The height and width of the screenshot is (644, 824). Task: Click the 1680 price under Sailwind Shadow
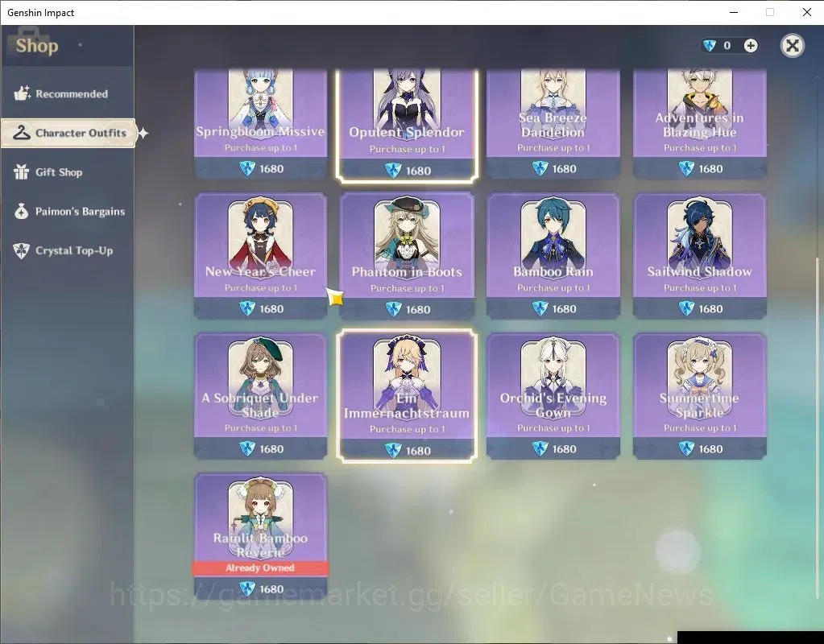coord(710,309)
